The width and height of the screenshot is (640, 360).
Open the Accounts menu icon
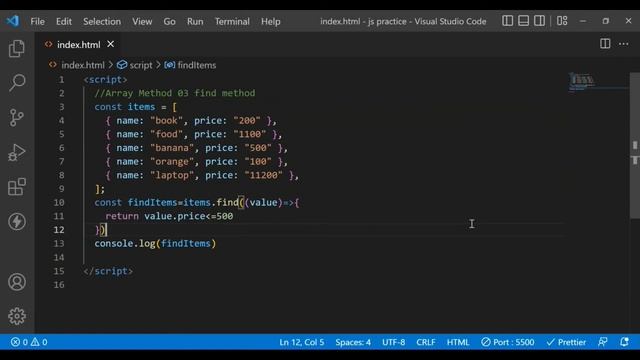point(17,282)
